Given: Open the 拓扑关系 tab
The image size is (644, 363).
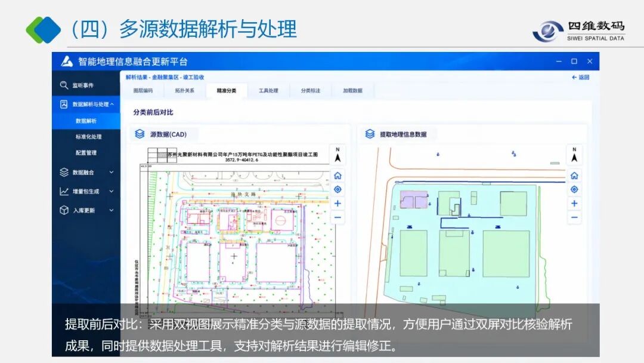Looking at the screenshot, I should (184, 90).
